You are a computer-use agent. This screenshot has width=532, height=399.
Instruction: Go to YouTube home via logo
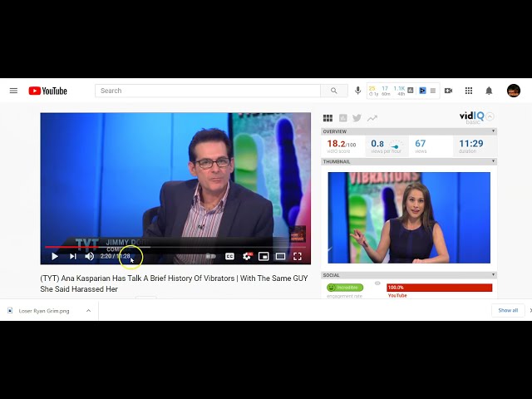(x=48, y=91)
